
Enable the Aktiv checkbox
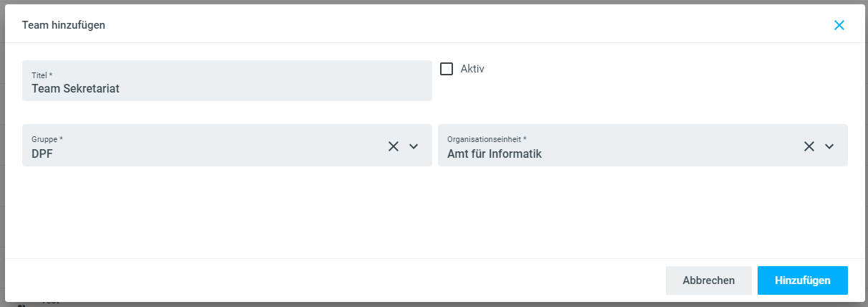(447, 69)
